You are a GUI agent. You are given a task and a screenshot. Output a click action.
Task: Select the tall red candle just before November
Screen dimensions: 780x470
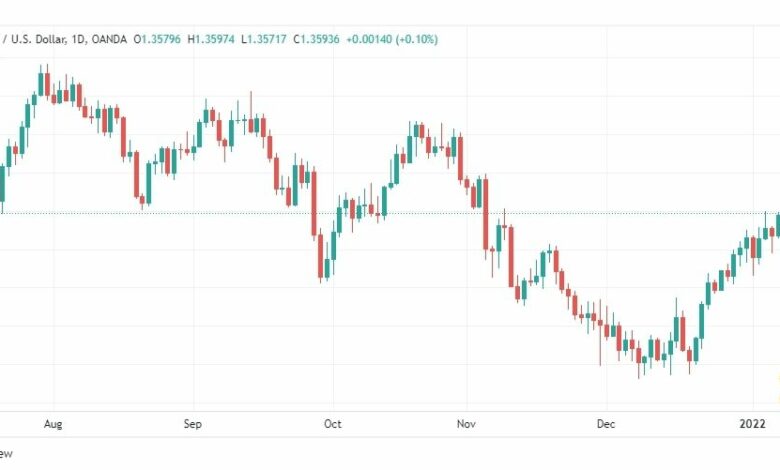(461, 158)
